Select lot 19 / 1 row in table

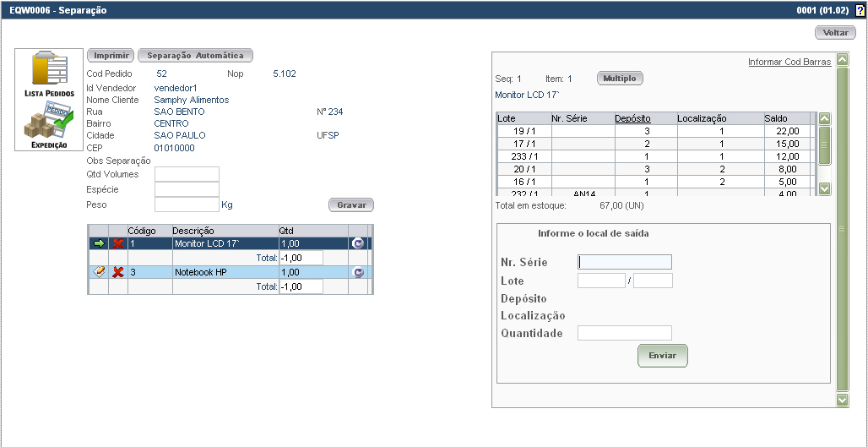coord(524,131)
